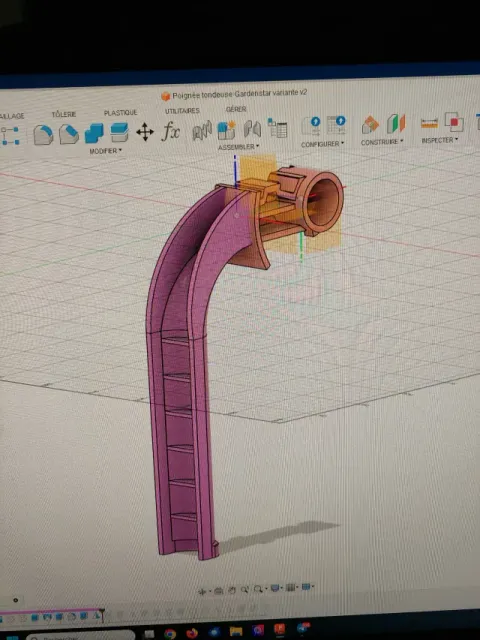The height and width of the screenshot is (640, 480).
Task: Open the fx Change Parameters tool
Action: (171, 131)
